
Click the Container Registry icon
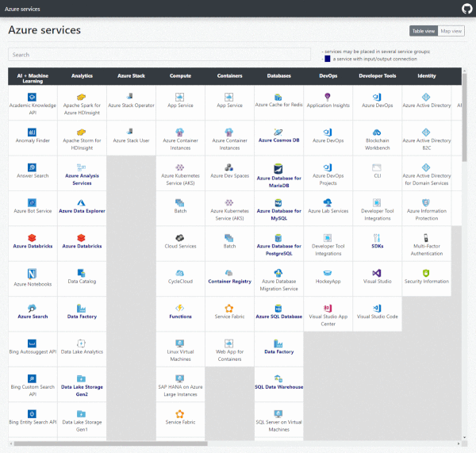tap(229, 273)
